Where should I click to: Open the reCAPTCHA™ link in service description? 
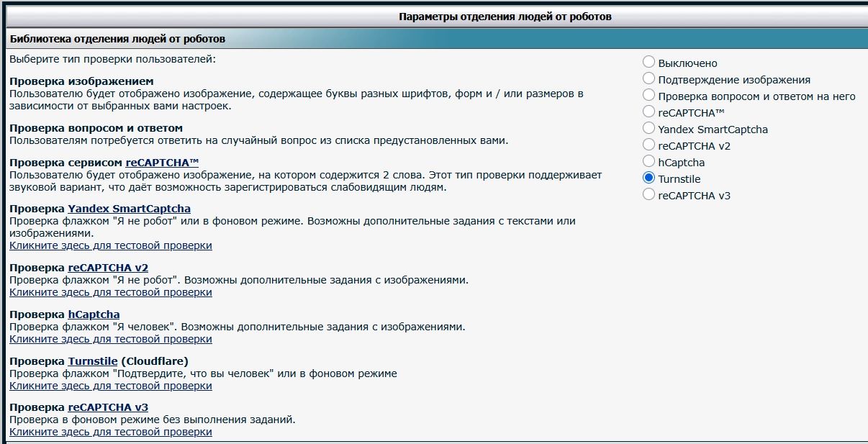tap(161, 163)
